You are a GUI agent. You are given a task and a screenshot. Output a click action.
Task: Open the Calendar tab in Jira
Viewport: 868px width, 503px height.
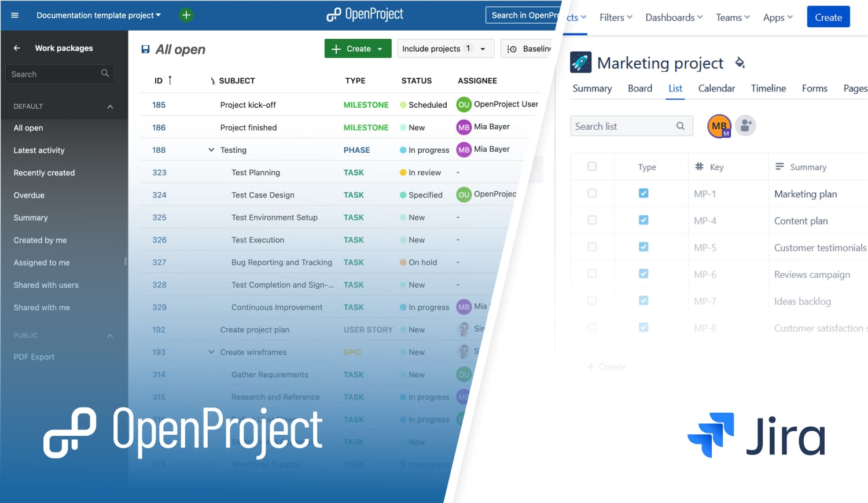tap(716, 89)
